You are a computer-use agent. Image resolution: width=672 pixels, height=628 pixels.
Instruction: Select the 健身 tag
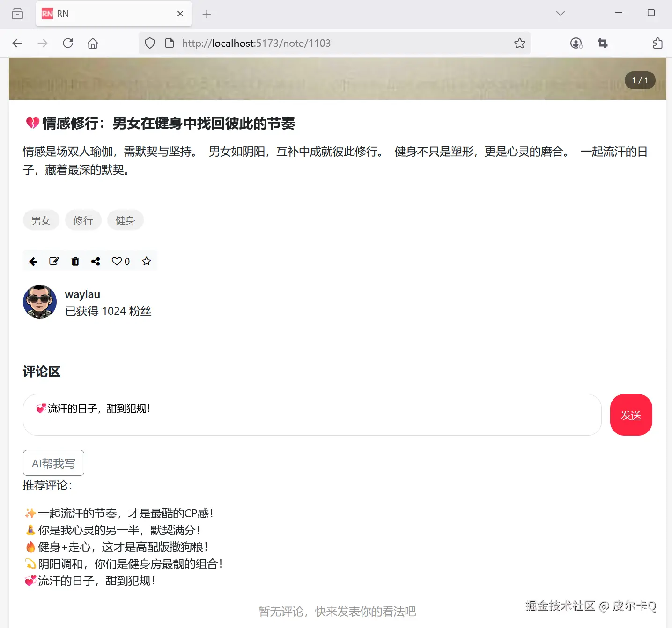125,220
